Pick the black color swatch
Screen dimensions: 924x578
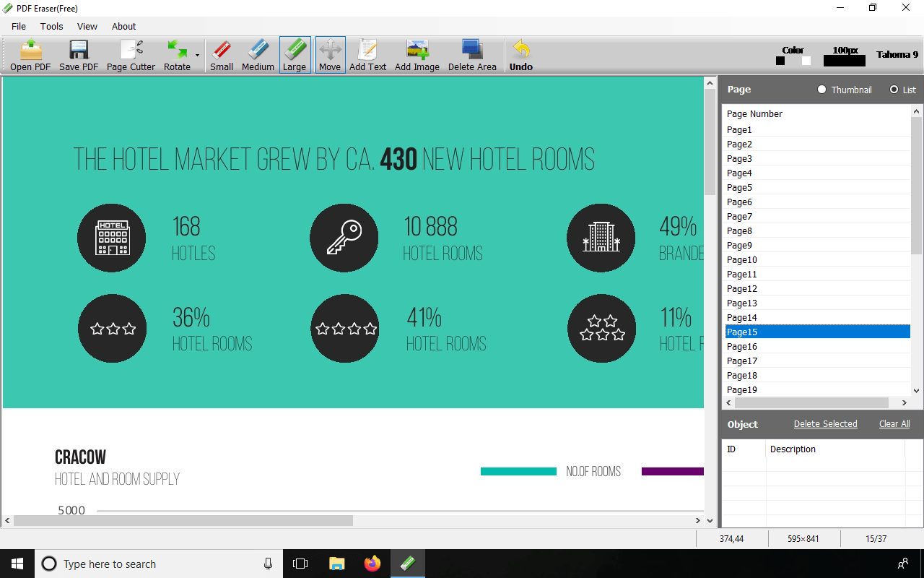pyautogui.click(x=780, y=61)
